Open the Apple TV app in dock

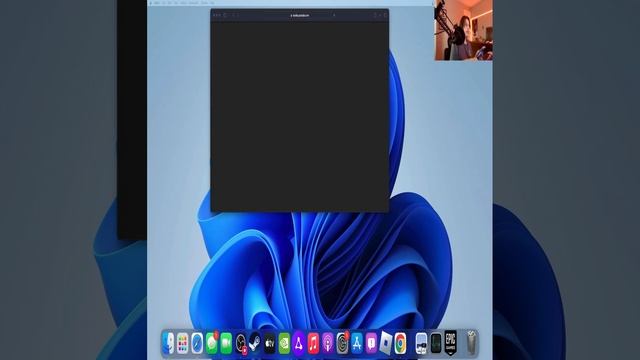[270, 343]
